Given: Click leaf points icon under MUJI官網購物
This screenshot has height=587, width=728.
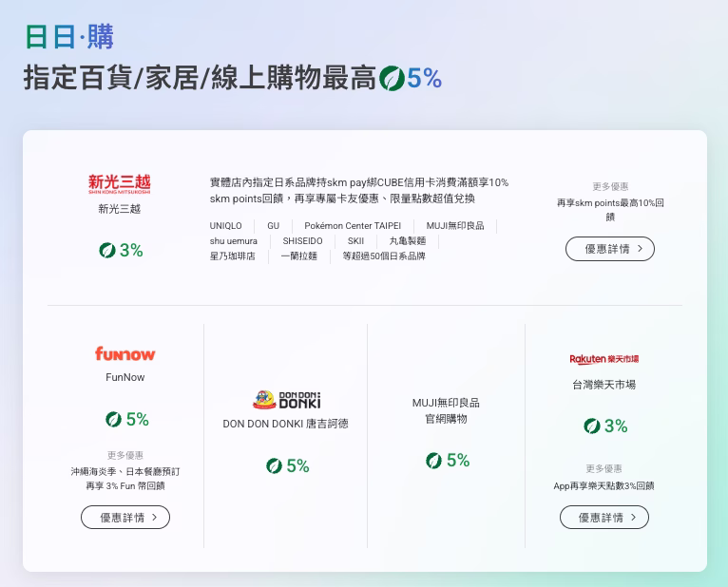Looking at the screenshot, I should tap(433, 461).
